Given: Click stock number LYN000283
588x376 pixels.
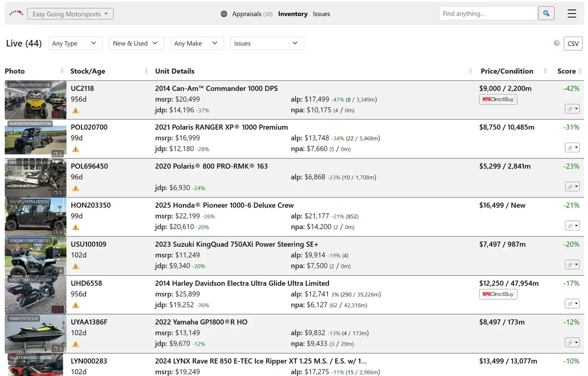Looking at the screenshot, I should click(89, 361).
